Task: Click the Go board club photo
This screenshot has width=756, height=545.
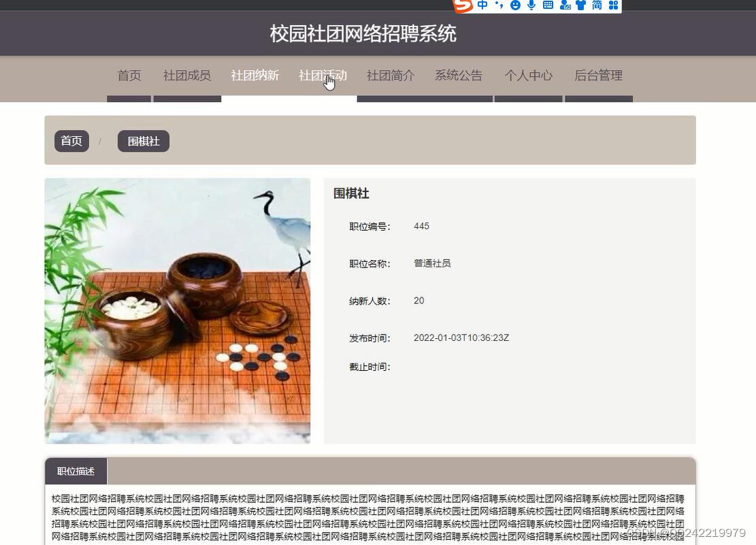Action: tap(177, 311)
